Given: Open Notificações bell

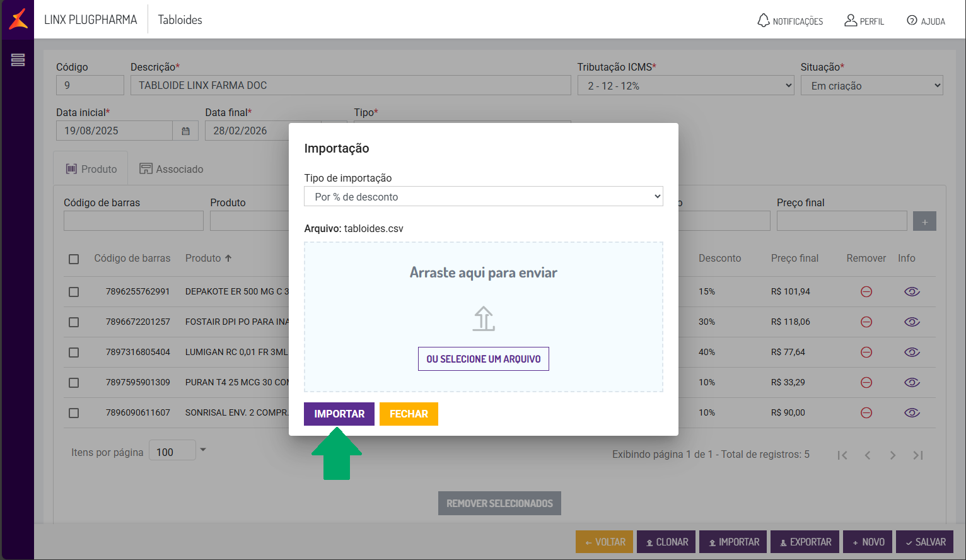Looking at the screenshot, I should pyautogui.click(x=790, y=21).
